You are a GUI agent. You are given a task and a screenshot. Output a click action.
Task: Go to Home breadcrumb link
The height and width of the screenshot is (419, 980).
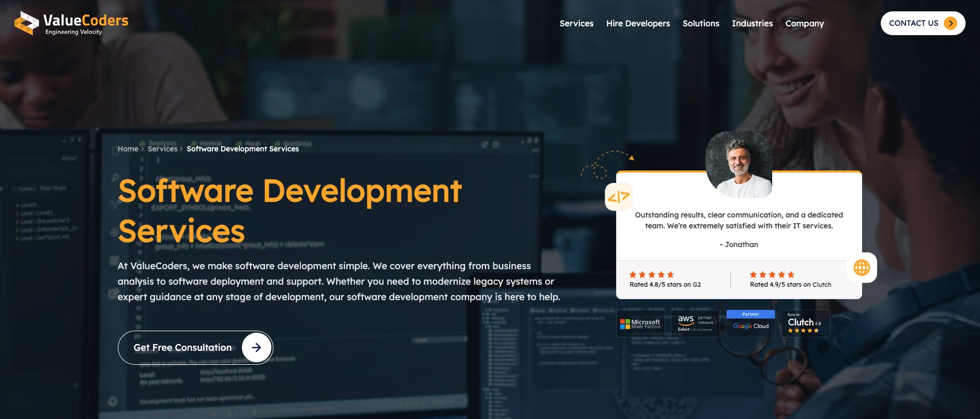click(x=128, y=149)
